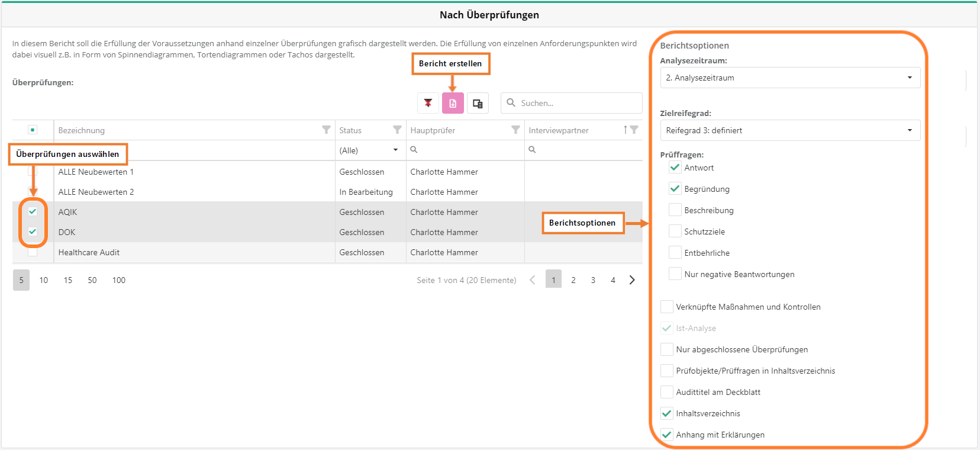
Task: Sort by the Bezeichnung column header
Action: 82,130
